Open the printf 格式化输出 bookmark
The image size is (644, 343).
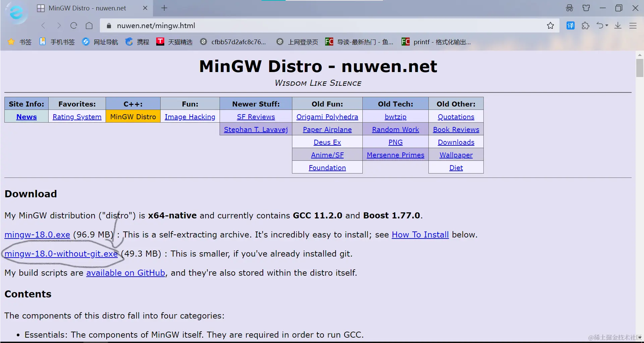pyautogui.click(x=436, y=42)
